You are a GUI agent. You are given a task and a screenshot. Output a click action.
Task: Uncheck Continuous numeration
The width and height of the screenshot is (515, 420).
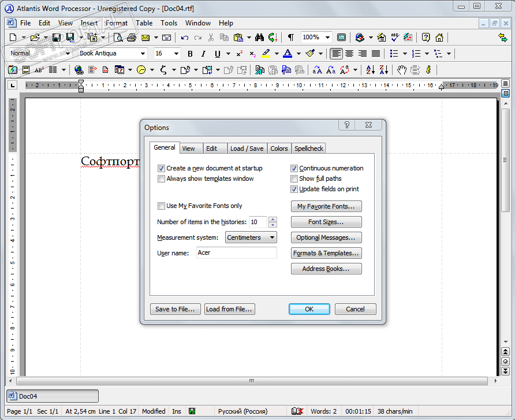[x=294, y=168]
